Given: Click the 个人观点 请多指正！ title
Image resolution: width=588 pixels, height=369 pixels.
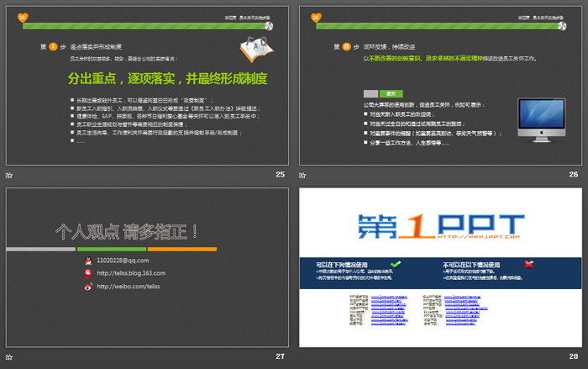Looking at the screenshot, I should [126, 232].
